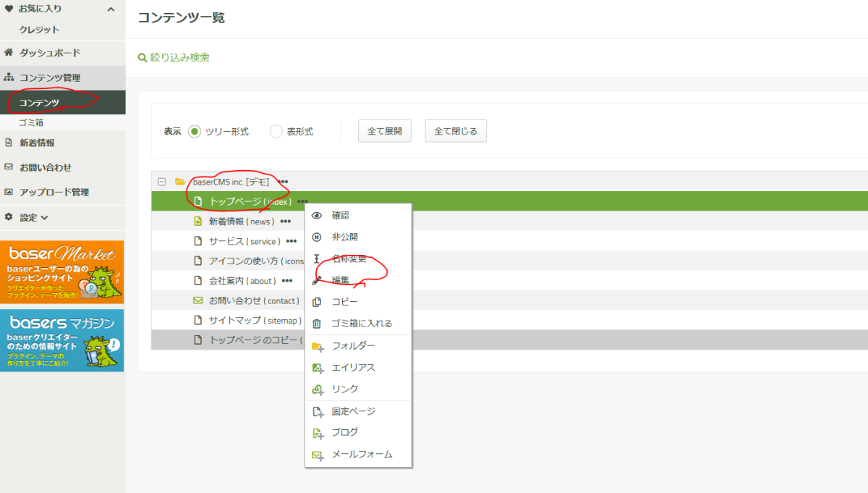Click the folder-add icon beside フォルダー

click(x=317, y=346)
